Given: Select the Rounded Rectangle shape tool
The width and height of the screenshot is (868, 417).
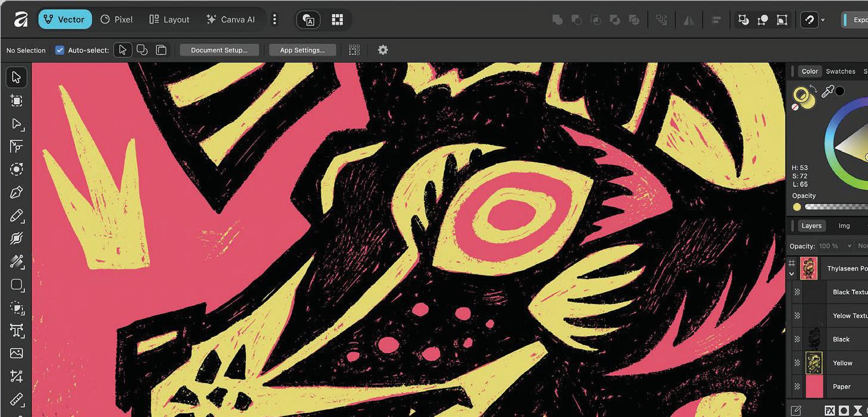Looking at the screenshot, I should [x=17, y=285].
